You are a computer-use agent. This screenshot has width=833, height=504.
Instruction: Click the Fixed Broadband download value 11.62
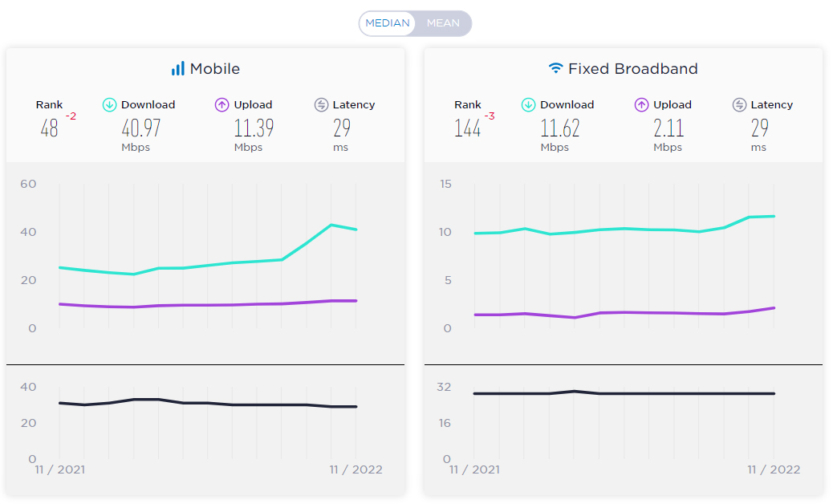click(560, 128)
